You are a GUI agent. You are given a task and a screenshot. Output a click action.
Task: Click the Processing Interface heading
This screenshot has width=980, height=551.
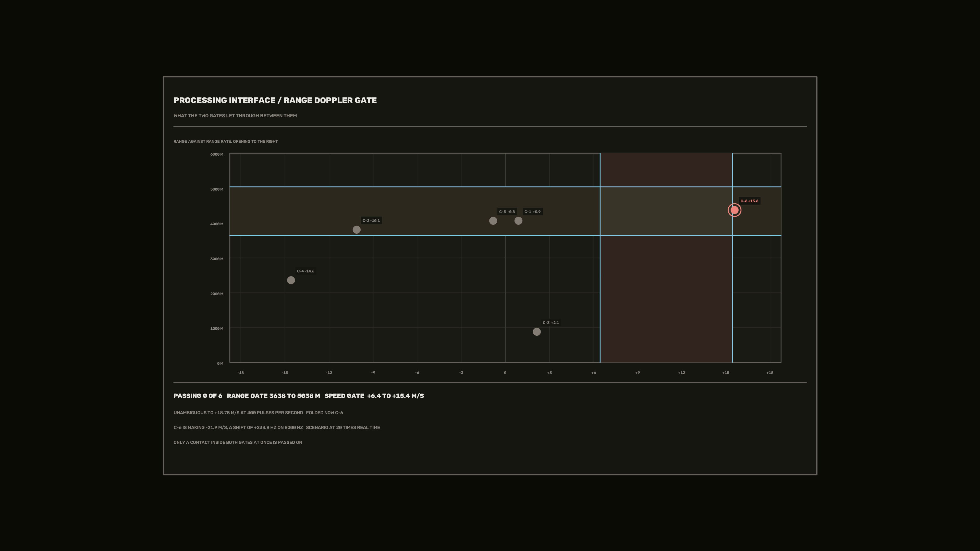click(275, 101)
